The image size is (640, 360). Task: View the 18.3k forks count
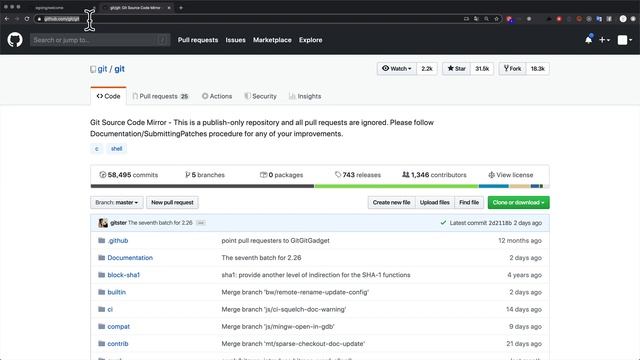point(538,69)
